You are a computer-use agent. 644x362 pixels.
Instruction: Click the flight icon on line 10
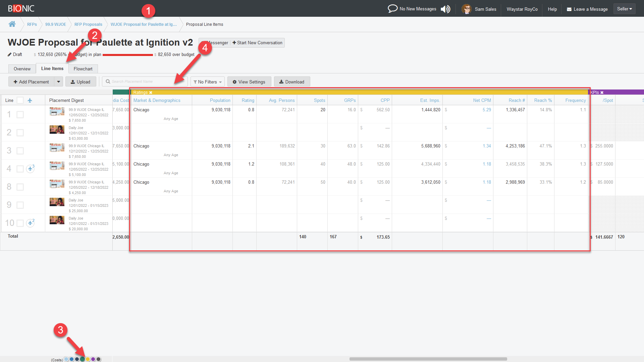(x=30, y=223)
